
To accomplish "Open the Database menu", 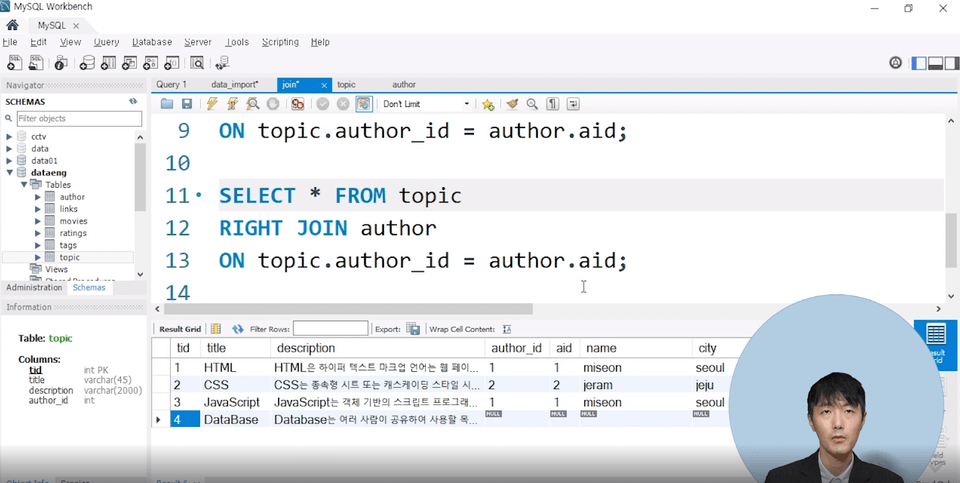I will pos(152,42).
